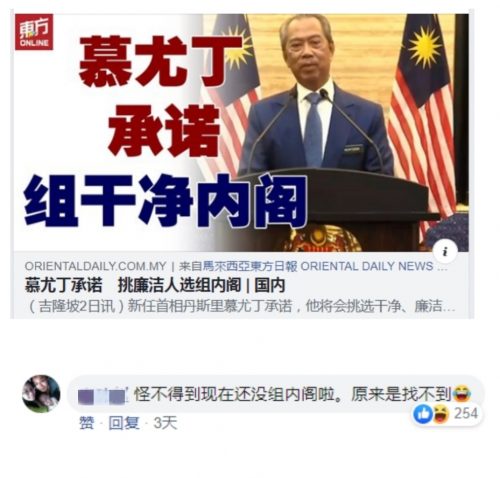Click the blurred commenter name
Image resolution: width=500 pixels, height=478 pixels.
(x=102, y=396)
